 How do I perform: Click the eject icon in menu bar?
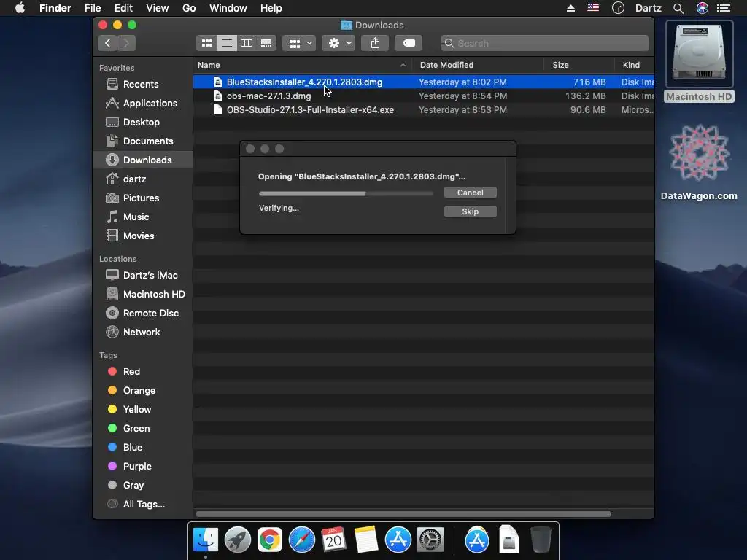tap(570, 8)
